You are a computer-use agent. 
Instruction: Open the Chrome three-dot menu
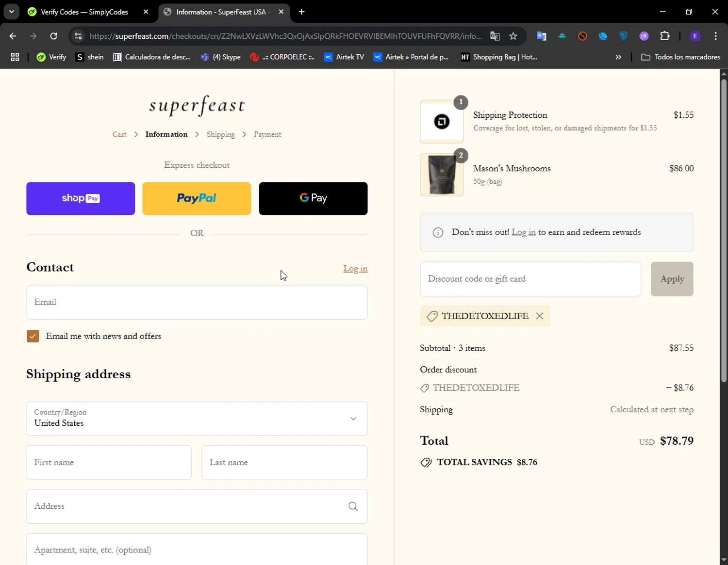[x=716, y=36]
